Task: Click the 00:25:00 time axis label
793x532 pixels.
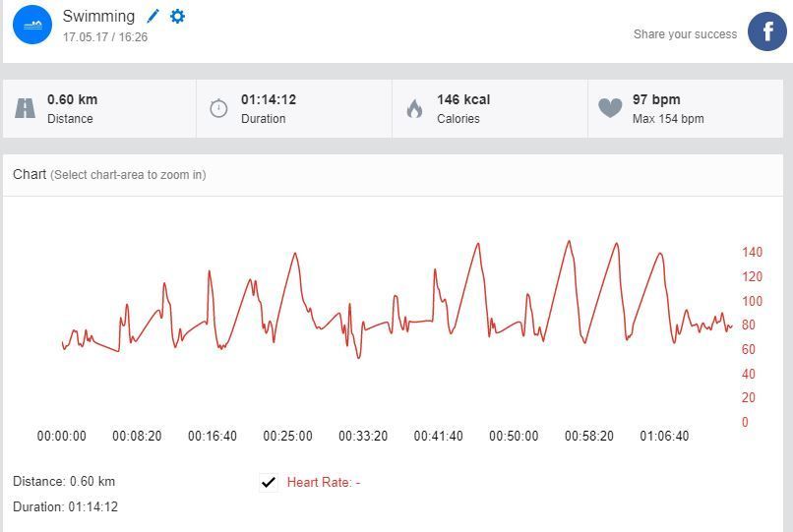Action: (287, 436)
